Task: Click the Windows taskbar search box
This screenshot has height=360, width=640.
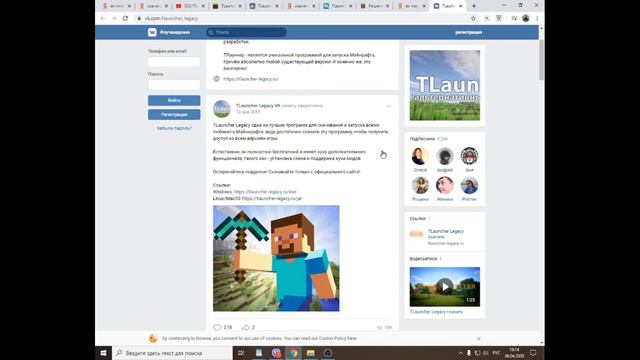Action: point(172,353)
